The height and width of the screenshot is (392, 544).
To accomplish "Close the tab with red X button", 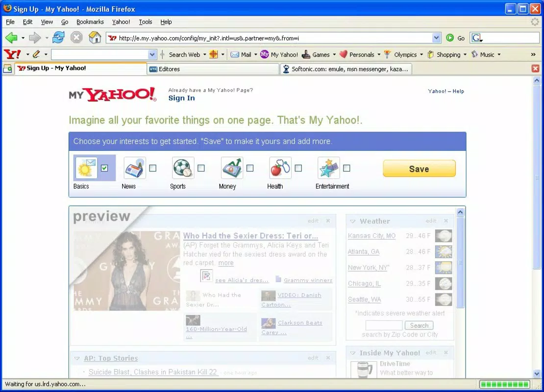I will [x=535, y=68].
